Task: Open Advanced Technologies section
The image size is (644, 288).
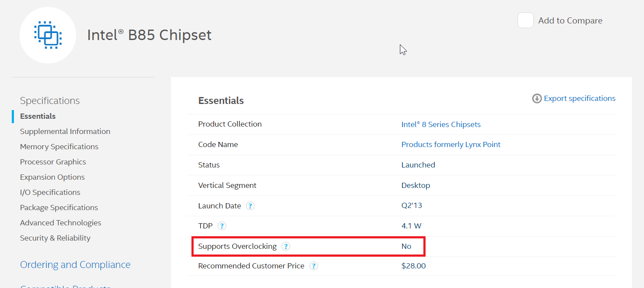Action: [x=60, y=223]
